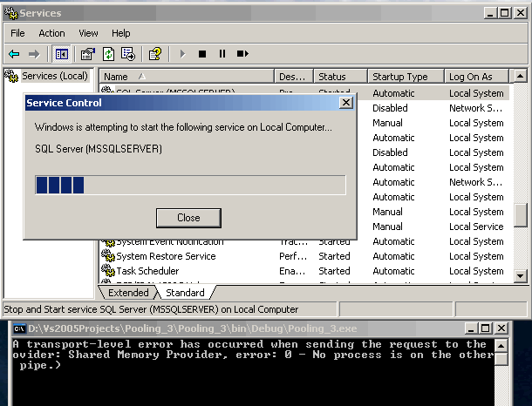Click the Back arrow toolbar icon
Screen dimensions: 532x406
14,54
